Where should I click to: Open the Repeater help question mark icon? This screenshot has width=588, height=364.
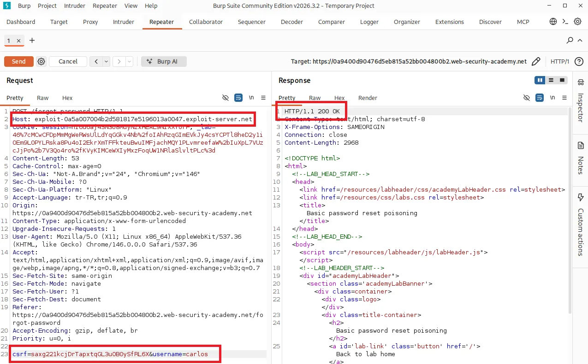pyautogui.click(x=579, y=61)
